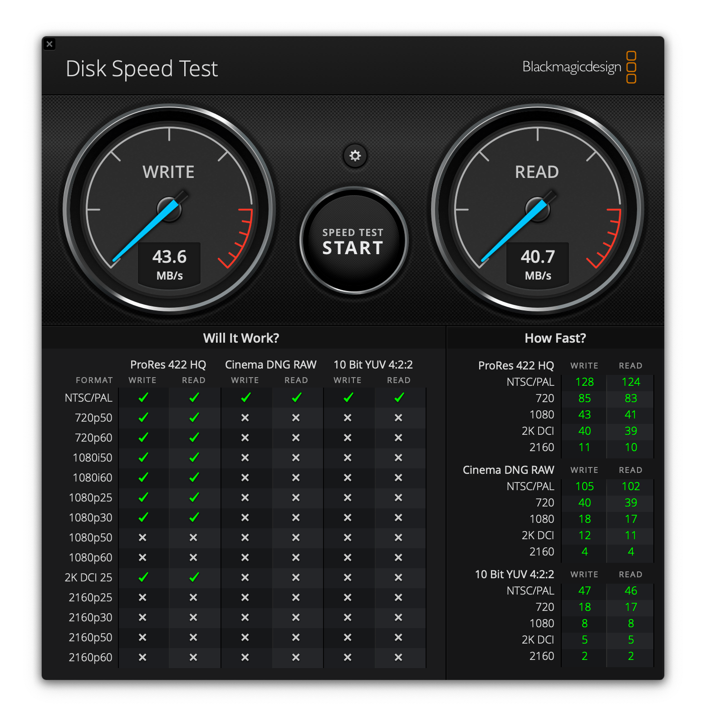Click the 1080i60 ProRes write checkmark

tap(143, 477)
